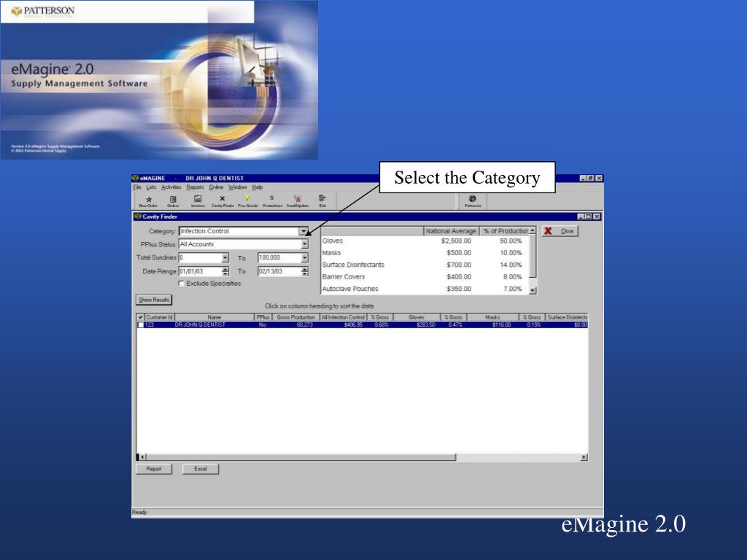Click the Report button
The image size is (747, 560).
[154, 469]
